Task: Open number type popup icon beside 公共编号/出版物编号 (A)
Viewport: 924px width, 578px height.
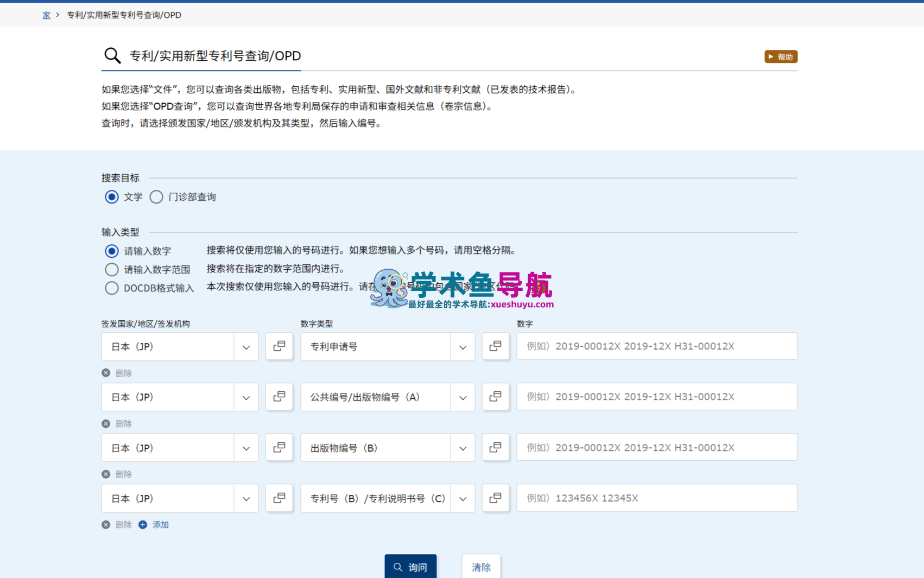Action: [x=496, y=397]
